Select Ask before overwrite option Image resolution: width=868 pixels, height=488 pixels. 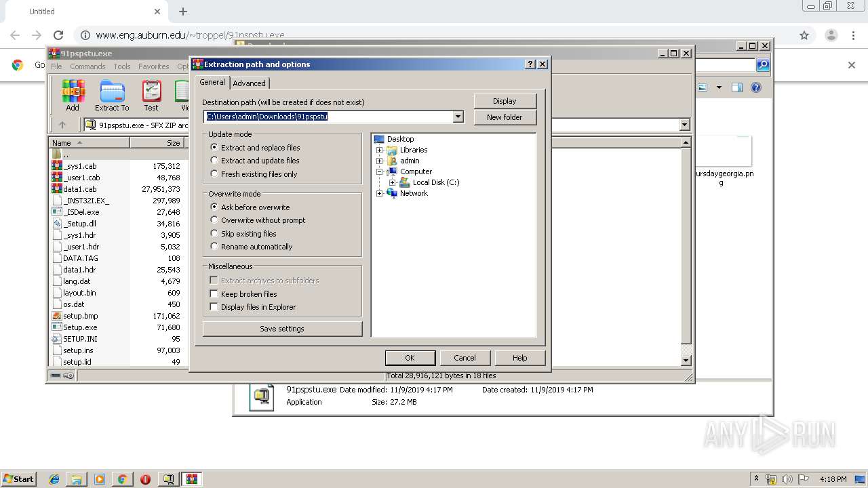point(214,207)
